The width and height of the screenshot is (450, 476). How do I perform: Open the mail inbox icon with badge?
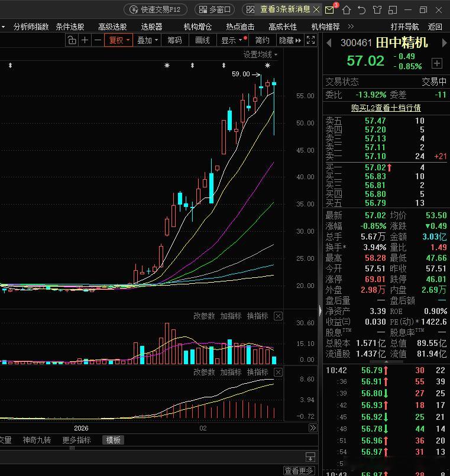pyautogui.click(x=330, y=9)
